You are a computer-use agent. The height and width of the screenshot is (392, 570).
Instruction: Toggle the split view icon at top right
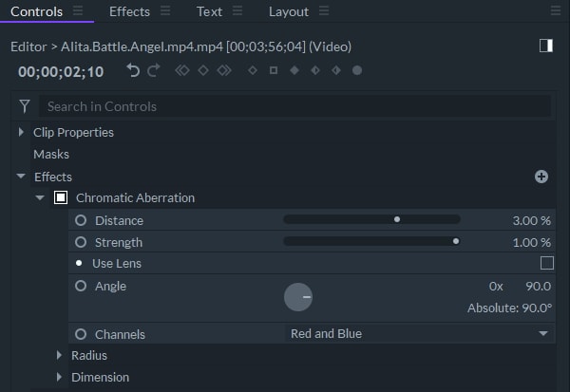click(x=546, y=46)
